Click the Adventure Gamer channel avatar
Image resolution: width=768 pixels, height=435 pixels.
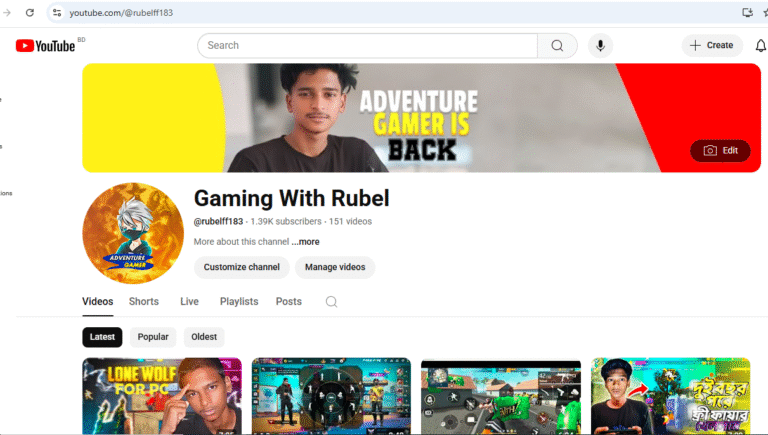pyautogui.click(x=132, y=232)
